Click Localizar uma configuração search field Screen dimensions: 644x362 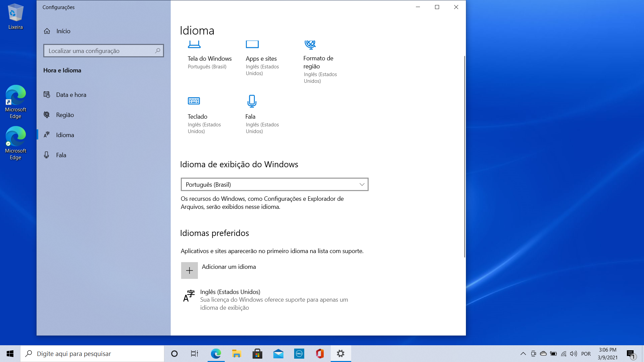tap(101, 51)
